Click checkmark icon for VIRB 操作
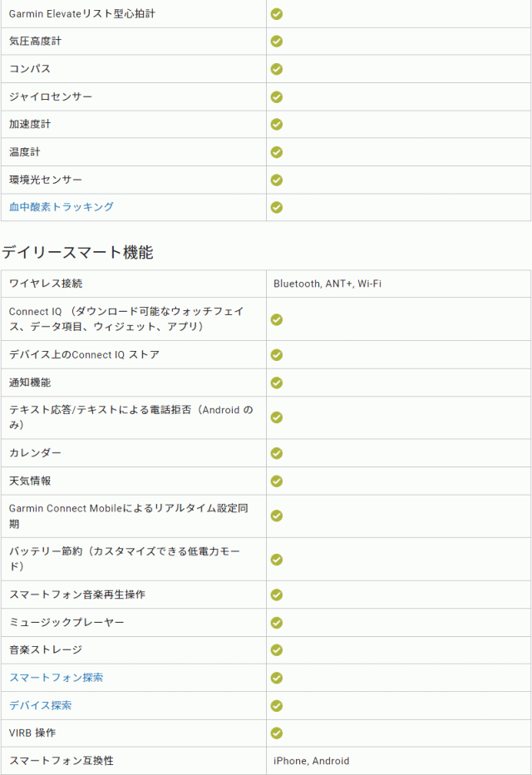532x775 pixels. [x=277, y=733]
